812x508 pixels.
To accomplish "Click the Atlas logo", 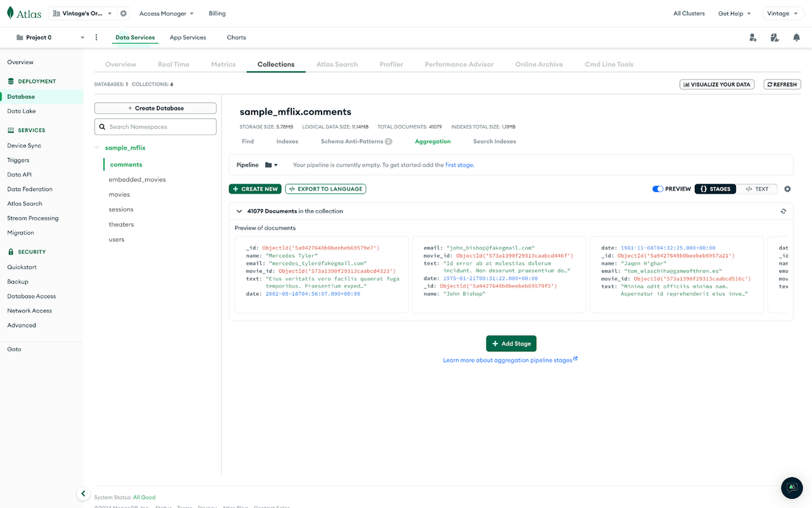I will point(23,13).
